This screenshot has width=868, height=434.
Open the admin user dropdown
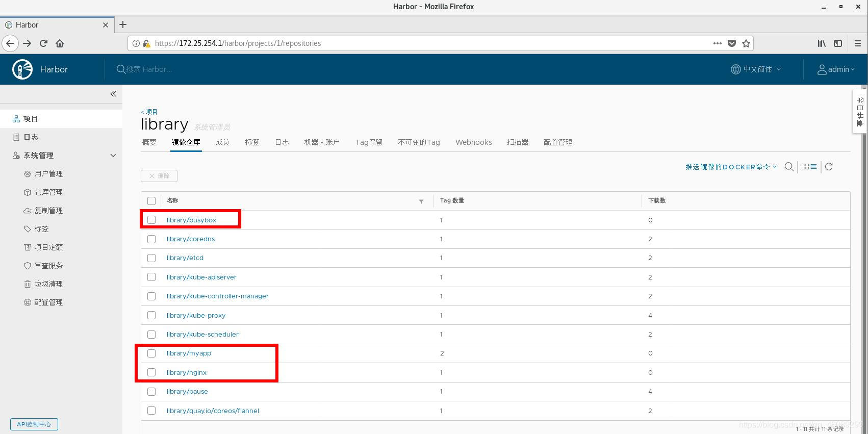836,69
